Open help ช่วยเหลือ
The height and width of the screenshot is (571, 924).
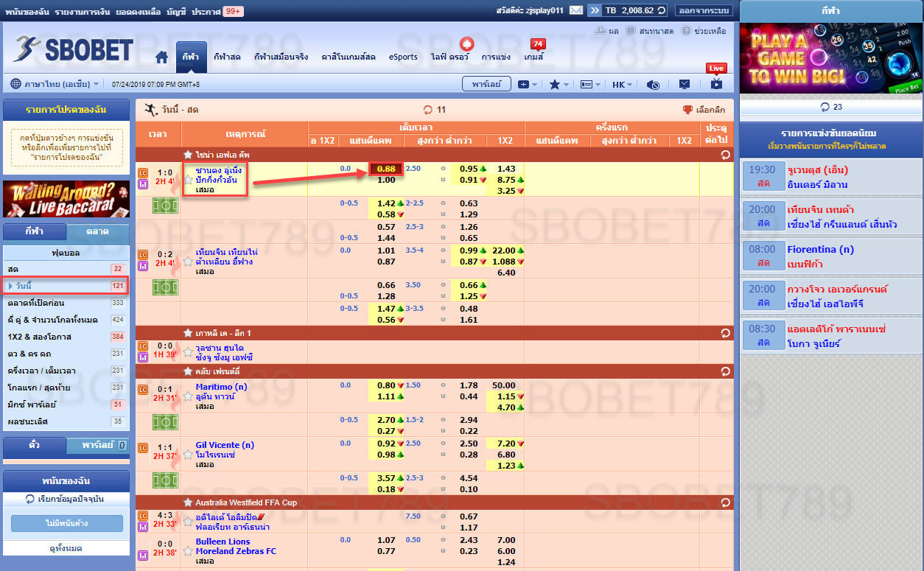click(x=704, y=31)
